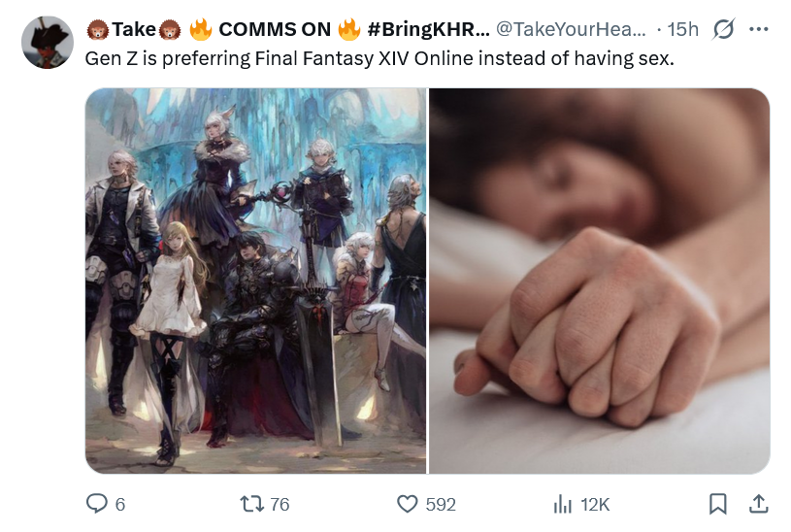
Task: Open the @TakeYourHea... handle link
Action: click(x=571, y=29)
